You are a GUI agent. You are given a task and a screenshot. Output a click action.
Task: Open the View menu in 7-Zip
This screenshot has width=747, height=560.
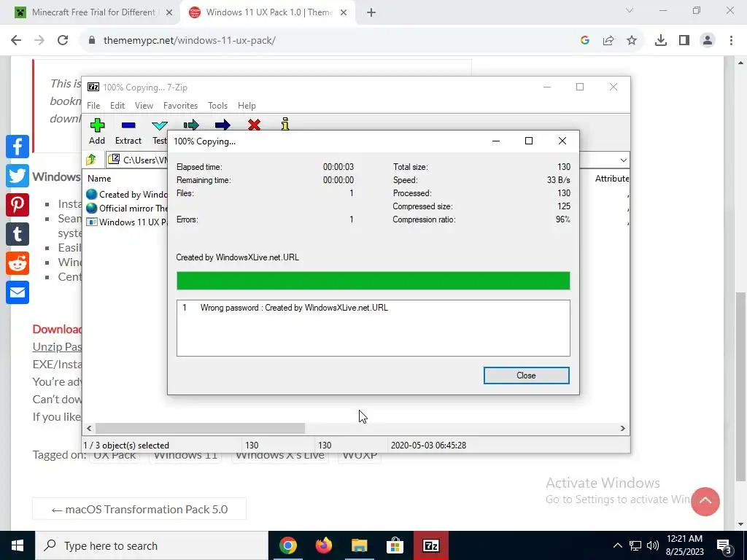point(144,106)
